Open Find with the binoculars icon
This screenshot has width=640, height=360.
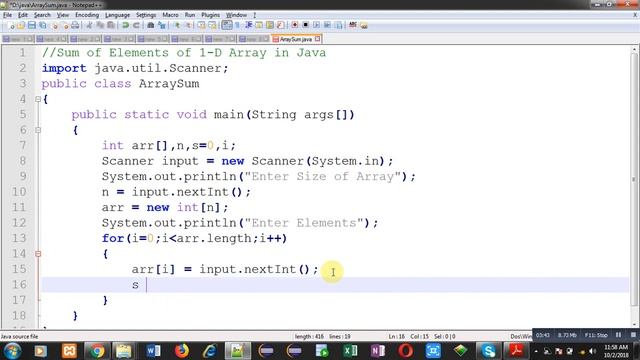[x=151, y=25]
